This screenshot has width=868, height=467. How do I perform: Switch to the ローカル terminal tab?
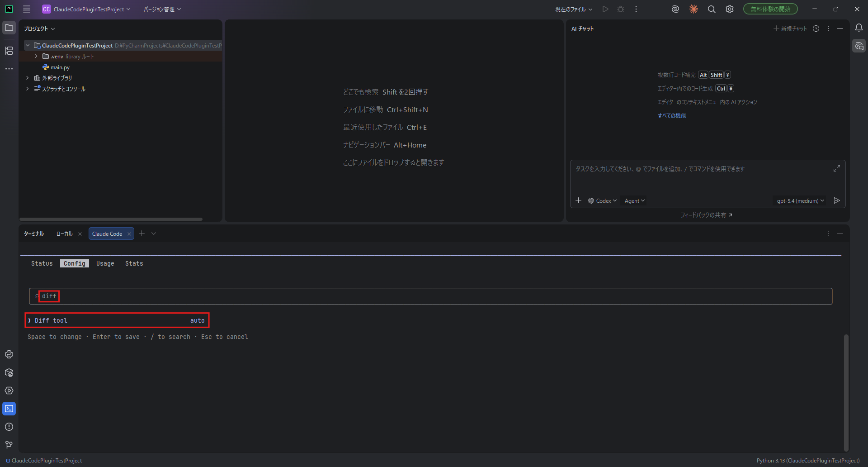point(64,234)
